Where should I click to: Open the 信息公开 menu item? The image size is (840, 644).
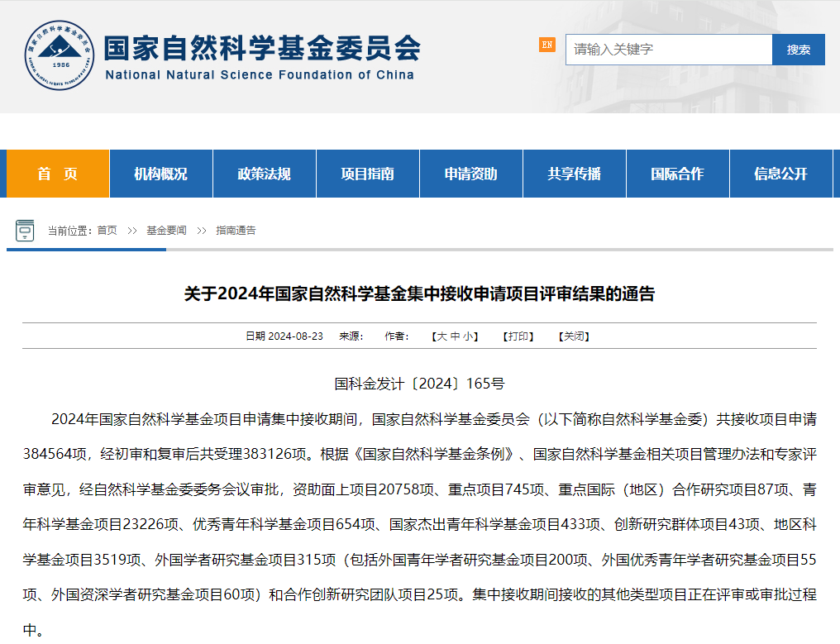(781, 174)
